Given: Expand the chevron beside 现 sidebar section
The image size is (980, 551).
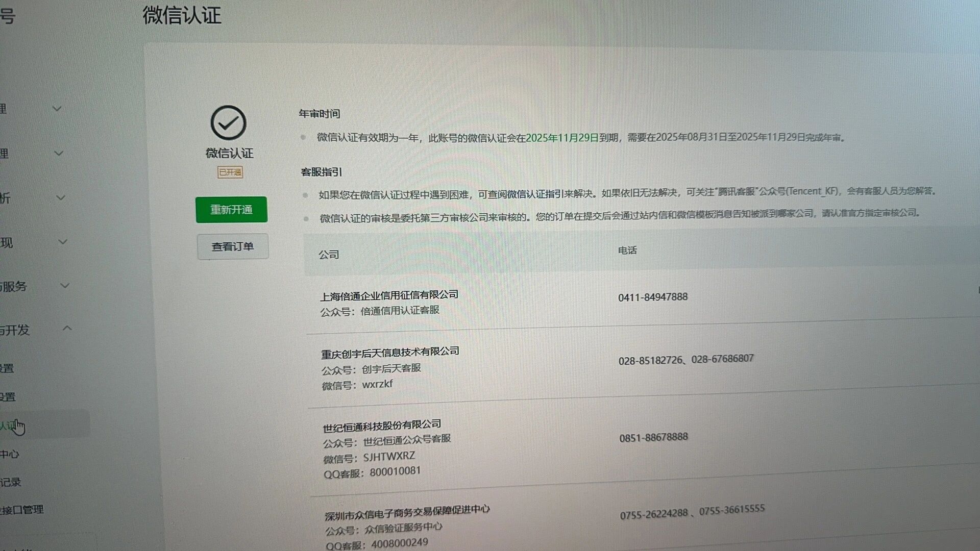Looking at the screenshot, I should (62, 242).
